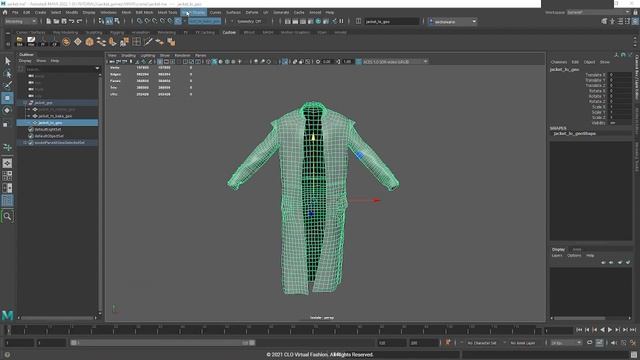Go to the Maya home screen icon
Image resolution: width=640 pixels, height=360 pixels.
pyautogui.click(x=5, y=13)
